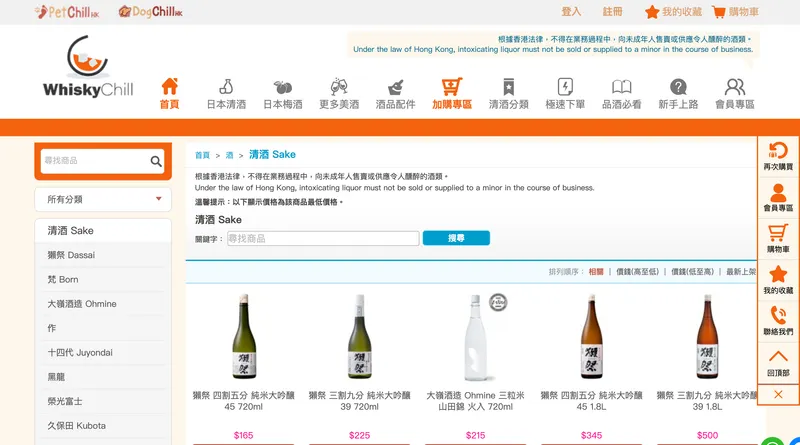The width and height of the screenshot is (800, 445).
Task: Close the floating side panel with X
Action: click(x=778, y=394)
